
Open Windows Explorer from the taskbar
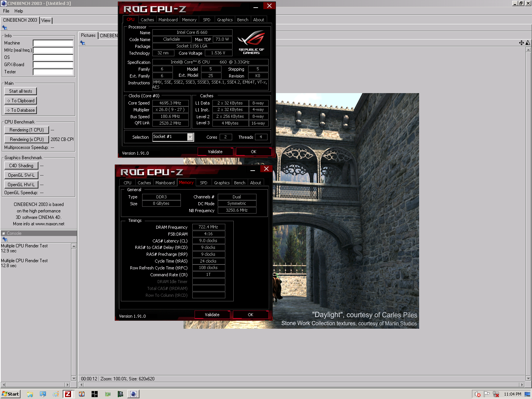pos(30,394)
